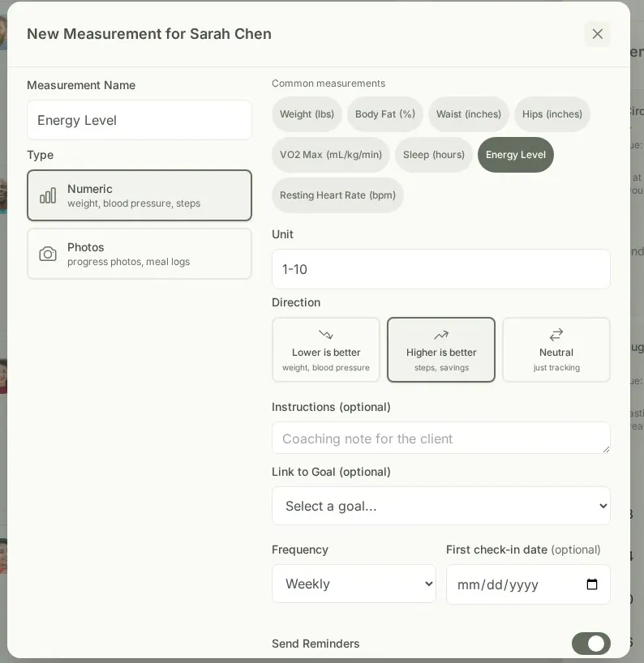Click the upward trend arrow icon
This screenshot has width=644, height=663.
coord(441,335)
